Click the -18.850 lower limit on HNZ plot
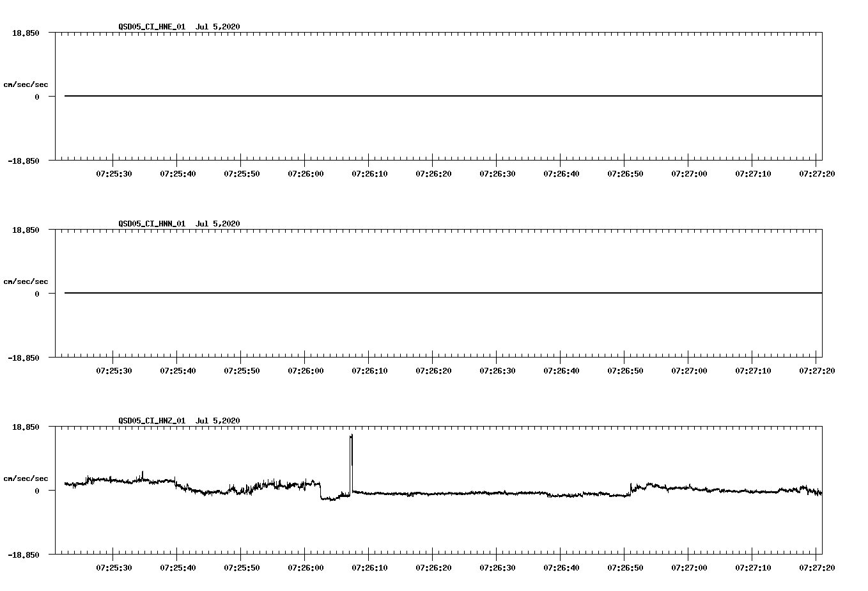Image resolution: width=868 pixels, height=591 pixels. (x=24, y=555)
